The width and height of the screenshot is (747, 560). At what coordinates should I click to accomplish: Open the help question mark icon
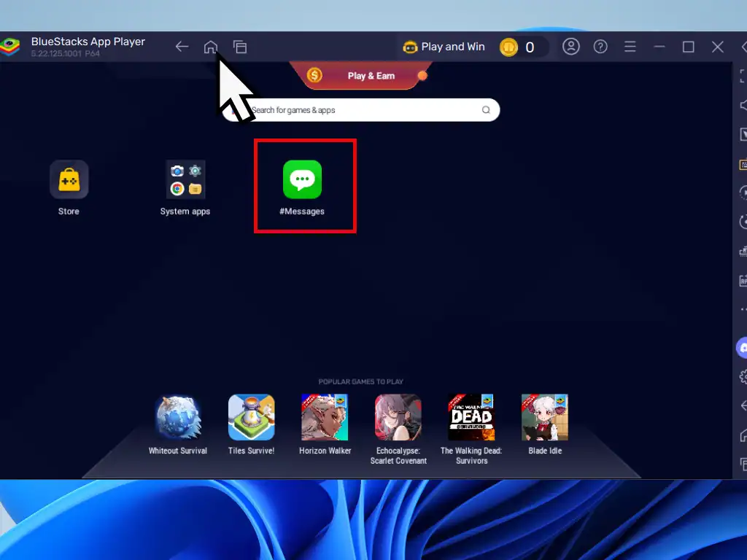pos(600,47)
